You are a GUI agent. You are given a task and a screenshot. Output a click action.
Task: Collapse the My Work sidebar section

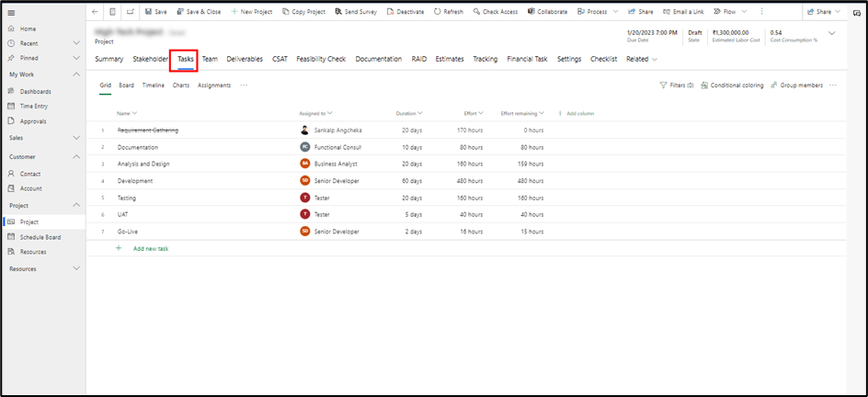pos(76,74)
